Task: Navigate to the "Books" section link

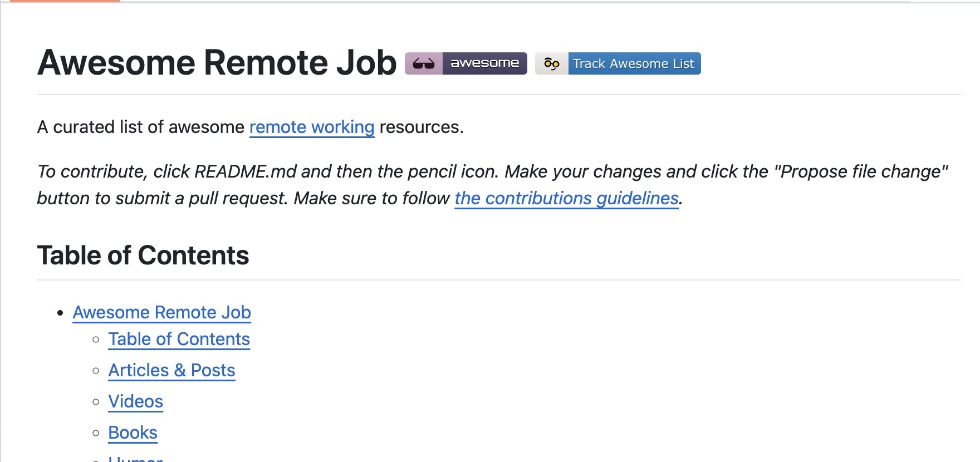Action: (x=133, y=432)
